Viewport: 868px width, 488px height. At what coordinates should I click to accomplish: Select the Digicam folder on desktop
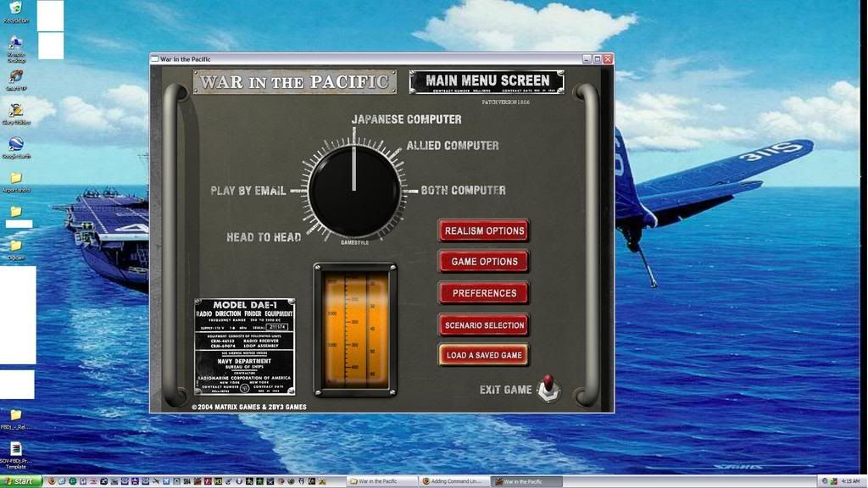(x=16, y=250)
